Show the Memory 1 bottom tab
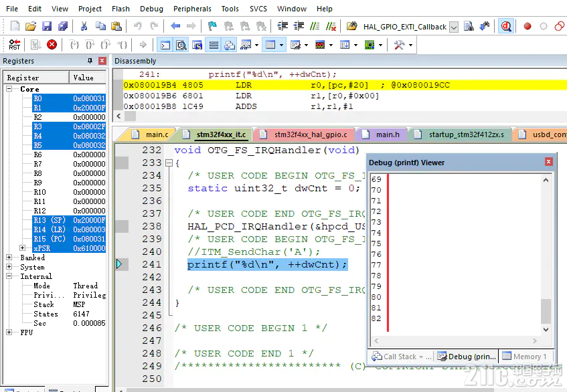This screenshot has width=567, height=392. 525,357
